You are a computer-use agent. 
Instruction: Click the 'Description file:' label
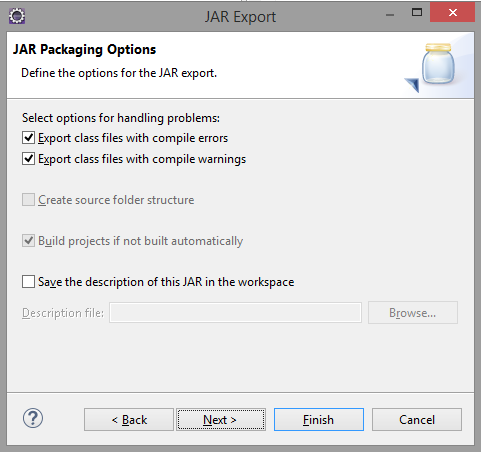(63, 313)
